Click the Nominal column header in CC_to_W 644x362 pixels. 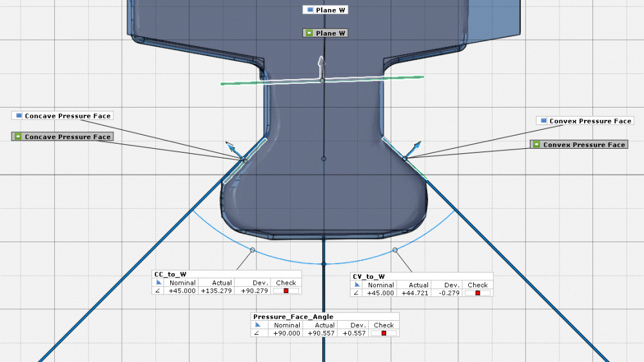tap(182, 283)
